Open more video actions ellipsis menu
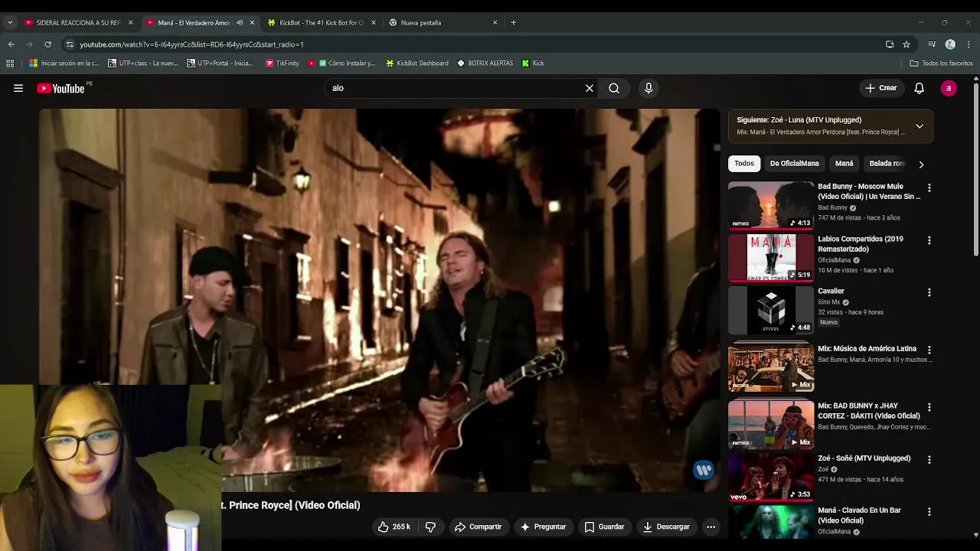The height and width of the screenshot is (551, 980). [710, 527]
